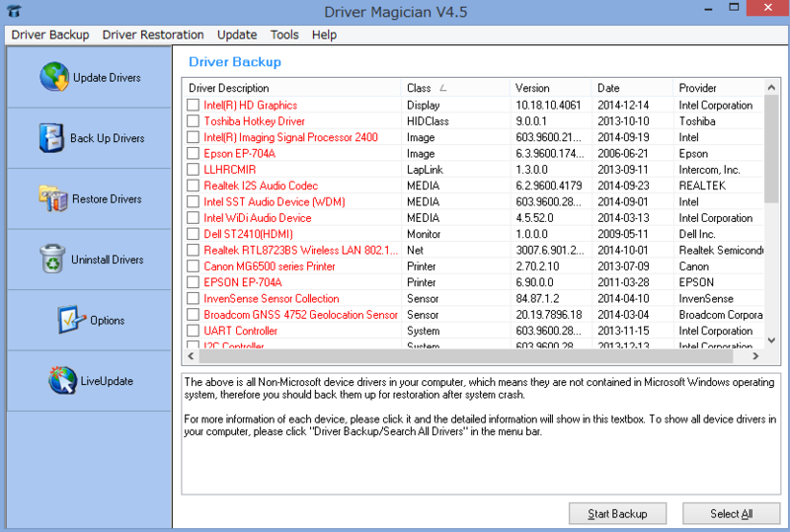Open Restore Drivers sidebar label
Image resolution: width=790 pixels, height=532 pixels.
pos(107,199)
